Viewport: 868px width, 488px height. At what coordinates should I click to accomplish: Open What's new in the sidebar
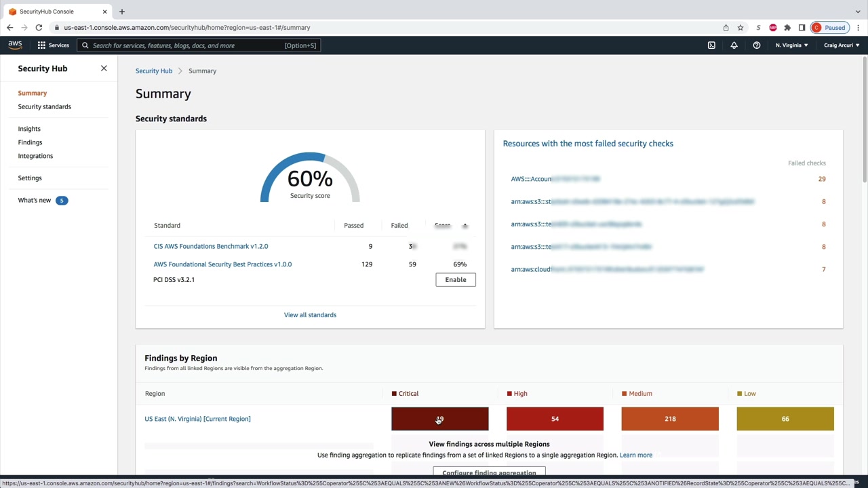coord(35,201)
